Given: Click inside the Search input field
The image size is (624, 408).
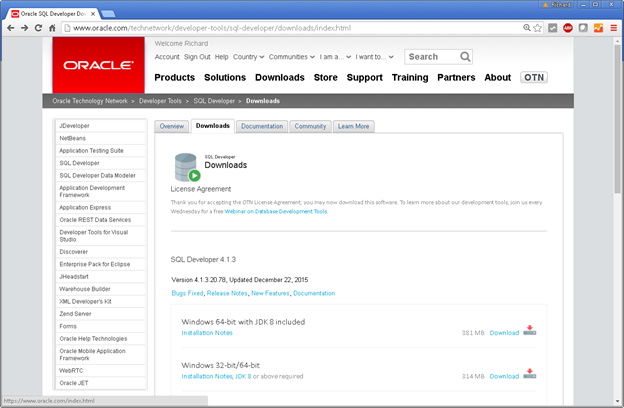Looking at the screenshot, I should coord(432,57).
